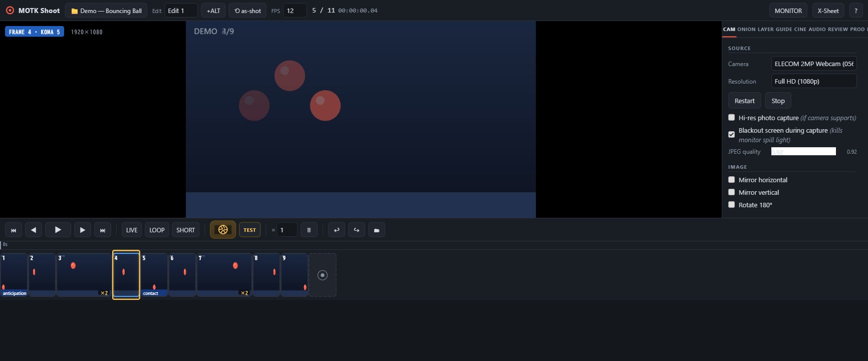The image size is (868, 361).
Task: Click the as-shot revert button
Action: pos(248,11)
